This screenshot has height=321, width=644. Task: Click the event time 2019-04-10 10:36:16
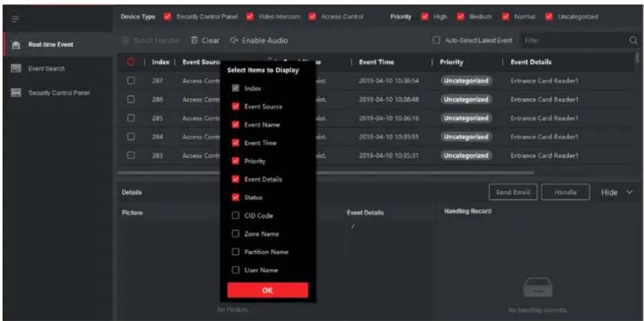pyautogui.click(x=388, y=118)
